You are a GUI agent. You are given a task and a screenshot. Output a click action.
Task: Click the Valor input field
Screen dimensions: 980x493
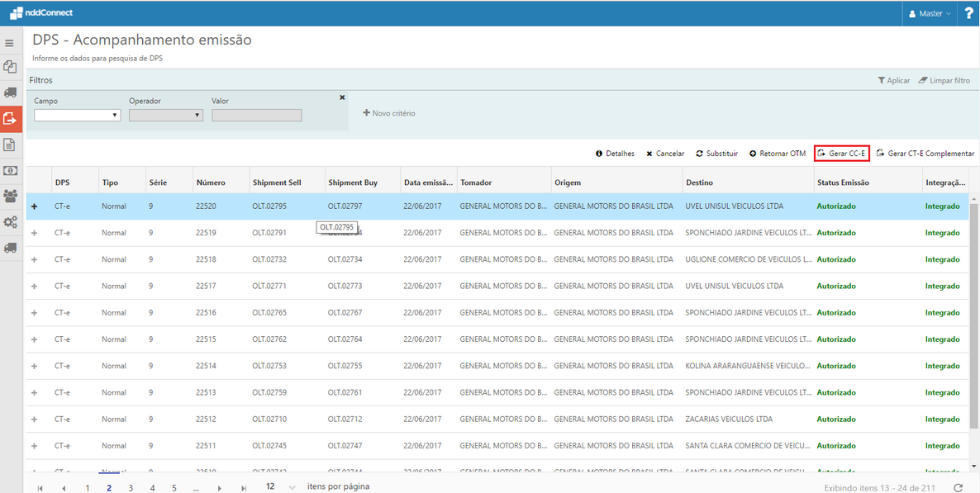pyautogui.click(x=256, y=116)
